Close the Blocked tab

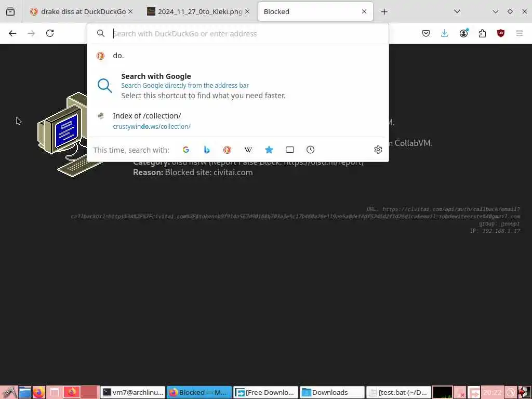(364, 11)
